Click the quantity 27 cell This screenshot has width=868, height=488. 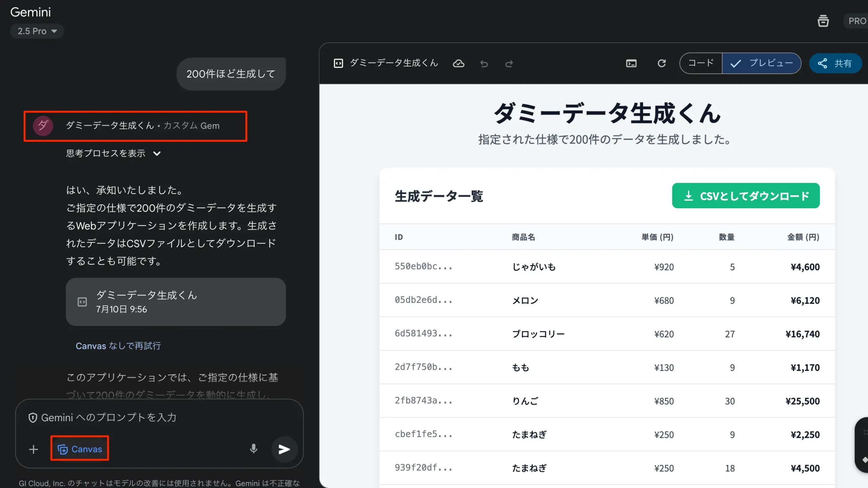pyautogui.click(x=730, y=334)
